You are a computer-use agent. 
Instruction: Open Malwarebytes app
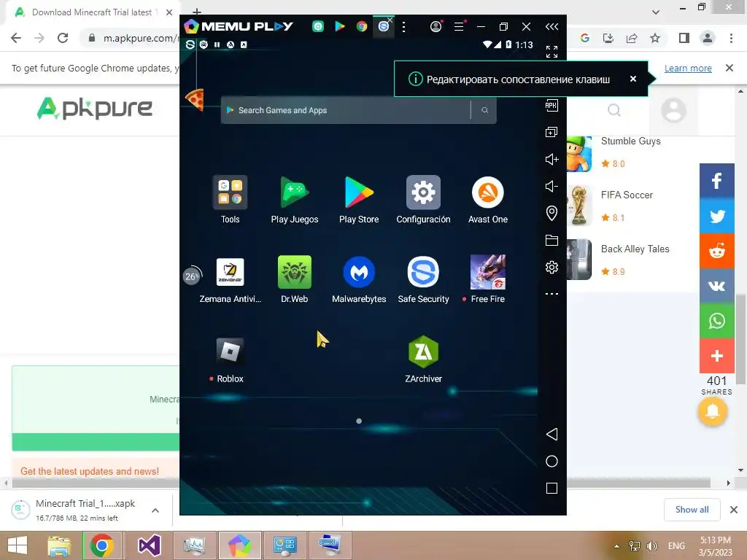[359, 272]
